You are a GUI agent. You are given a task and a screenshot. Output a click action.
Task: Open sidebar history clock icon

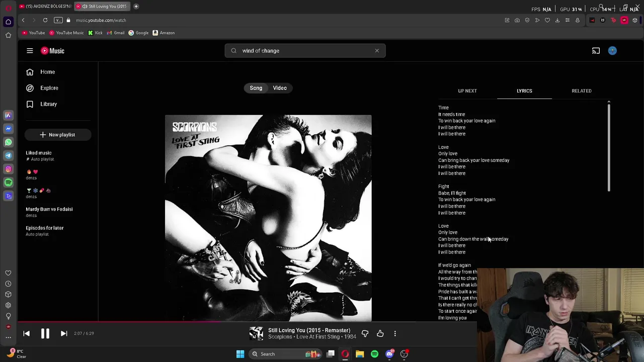[x=8, y=284]
